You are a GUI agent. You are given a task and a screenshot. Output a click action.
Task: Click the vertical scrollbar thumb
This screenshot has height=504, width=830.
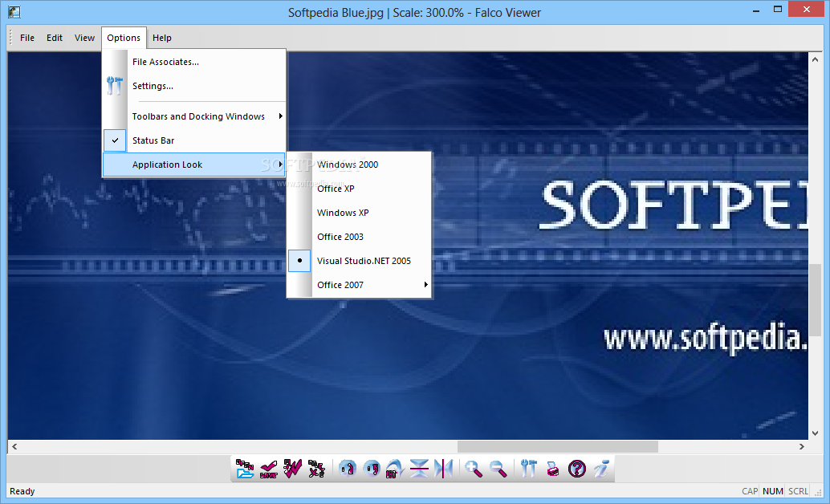tap(816, 299)
